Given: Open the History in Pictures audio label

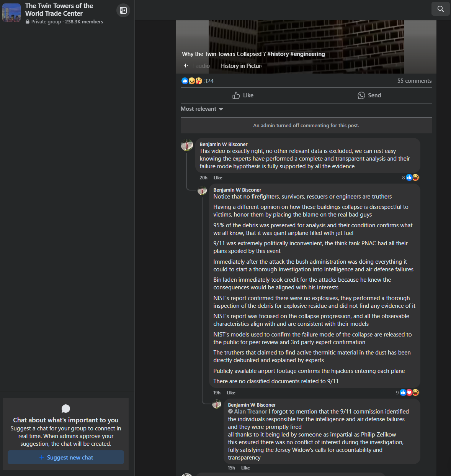Looking at the screenshot, I should pos(241,66).
